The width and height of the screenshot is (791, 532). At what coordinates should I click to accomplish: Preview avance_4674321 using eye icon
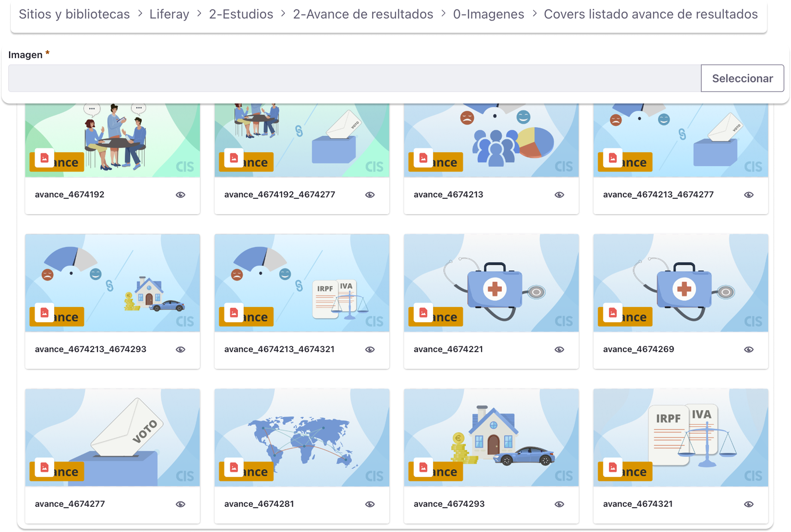(x=749, y=504)
